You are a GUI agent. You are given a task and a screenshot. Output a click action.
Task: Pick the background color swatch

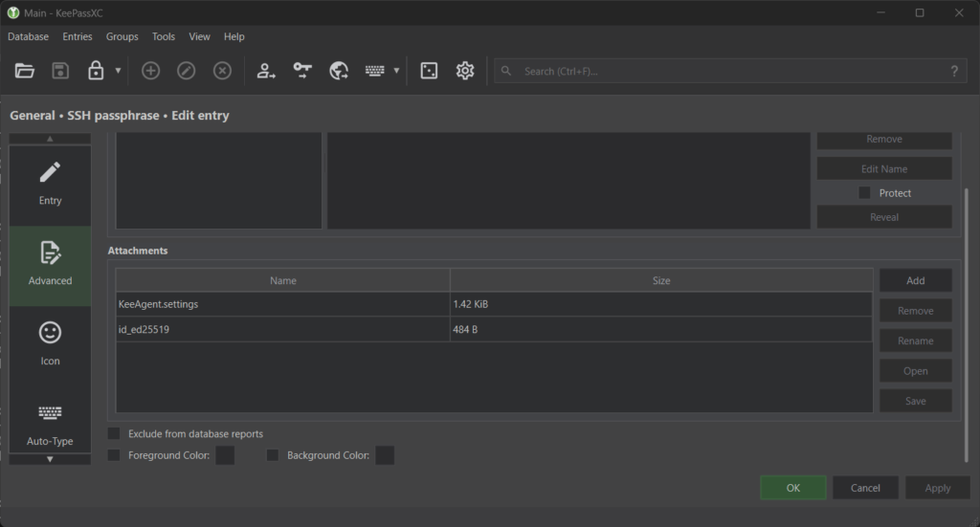pos(385,455)
